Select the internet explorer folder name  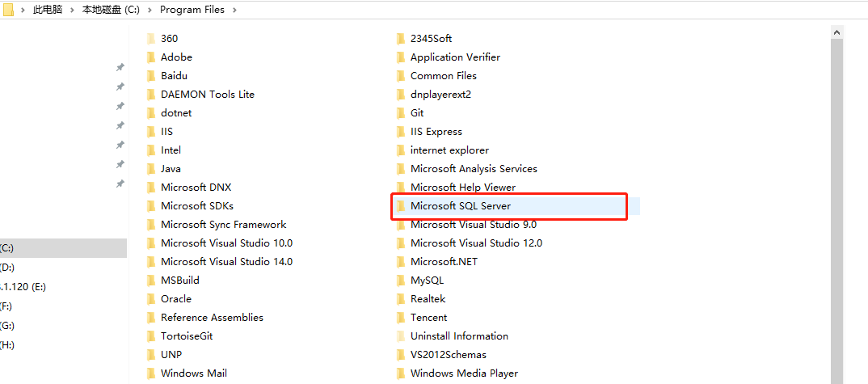[x=449, y=150]
